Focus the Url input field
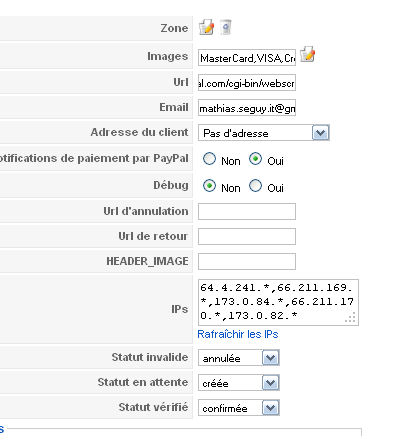This screenshot has width=420, height=436. pos(247,82)
